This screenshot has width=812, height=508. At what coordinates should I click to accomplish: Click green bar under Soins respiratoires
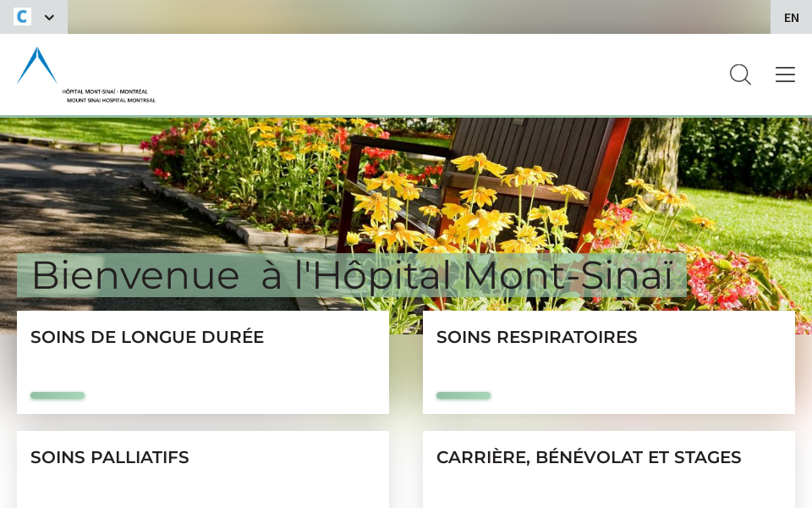coord(464,395)
